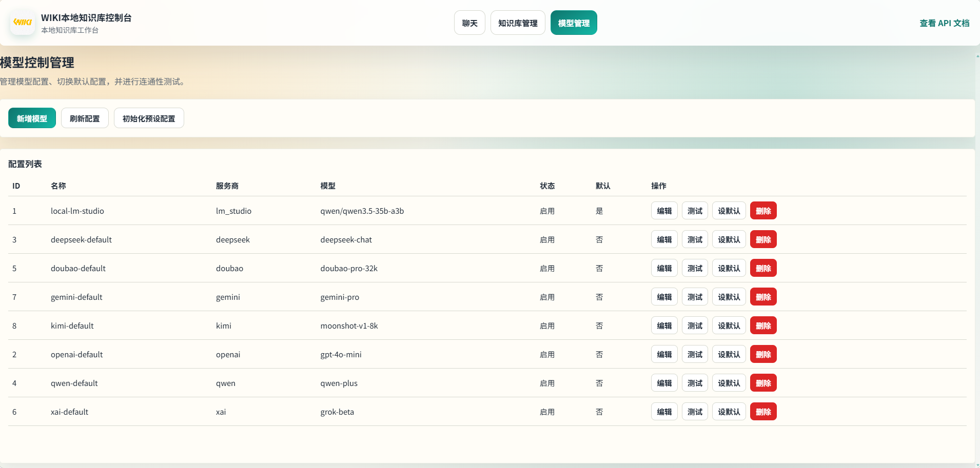Screen dimensions: 980x468
Task: Test the xai-default grok-beta connection
Action: 695,412
